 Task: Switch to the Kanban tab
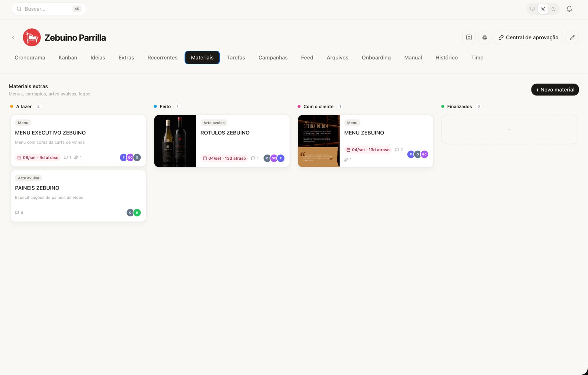tap(68, 58)
